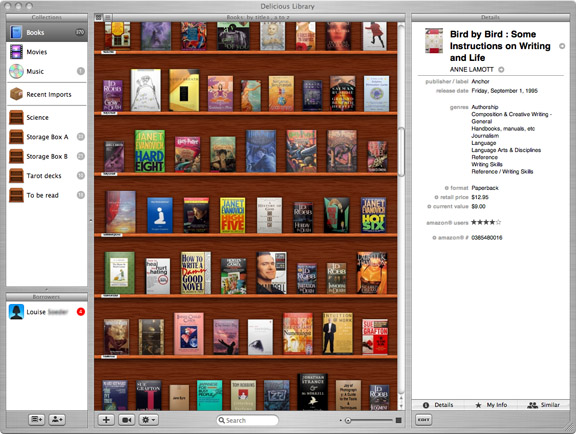Image resolution: width=576 pixels, height=434 pixels.
Task: Click the Authorship genre entry
Action: click(485, 107)
